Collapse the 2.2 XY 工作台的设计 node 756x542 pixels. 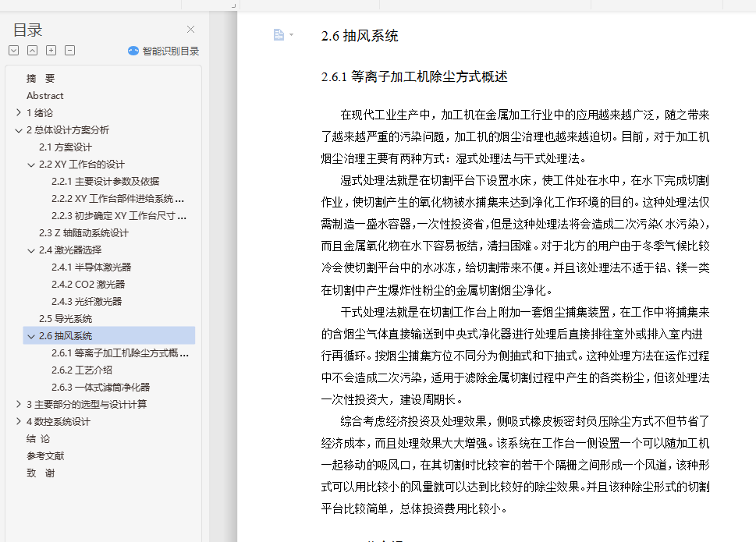31,165
